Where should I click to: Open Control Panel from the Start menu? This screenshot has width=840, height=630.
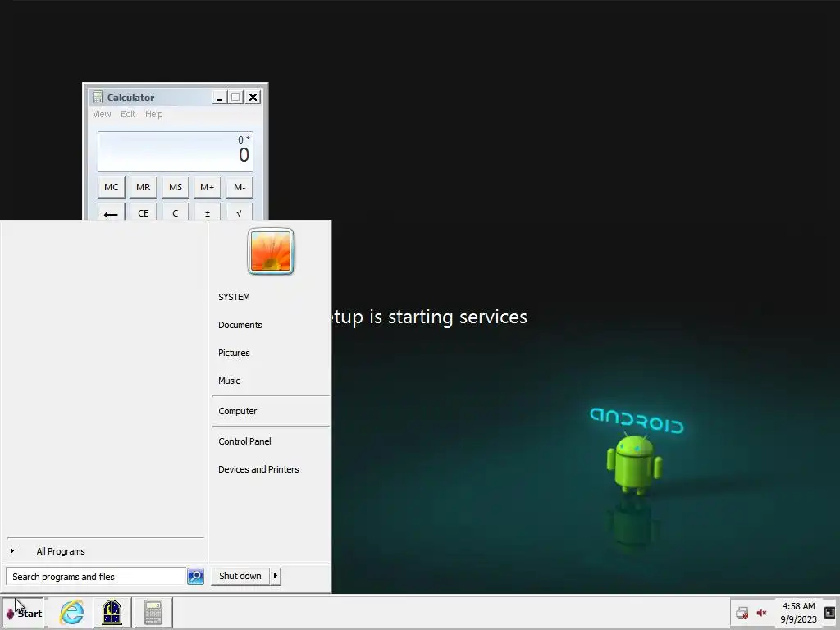pos(244,441)
